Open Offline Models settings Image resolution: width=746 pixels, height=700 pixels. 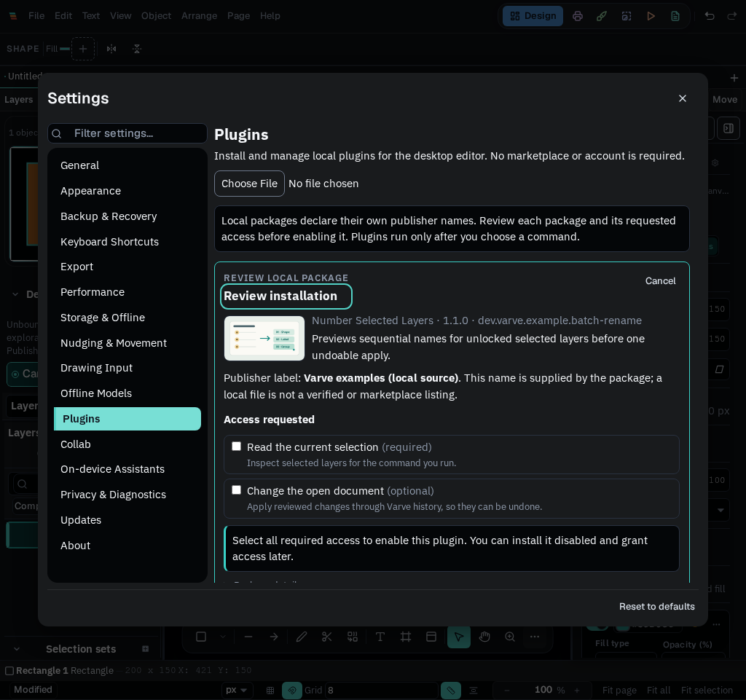[x=127, y=393]
